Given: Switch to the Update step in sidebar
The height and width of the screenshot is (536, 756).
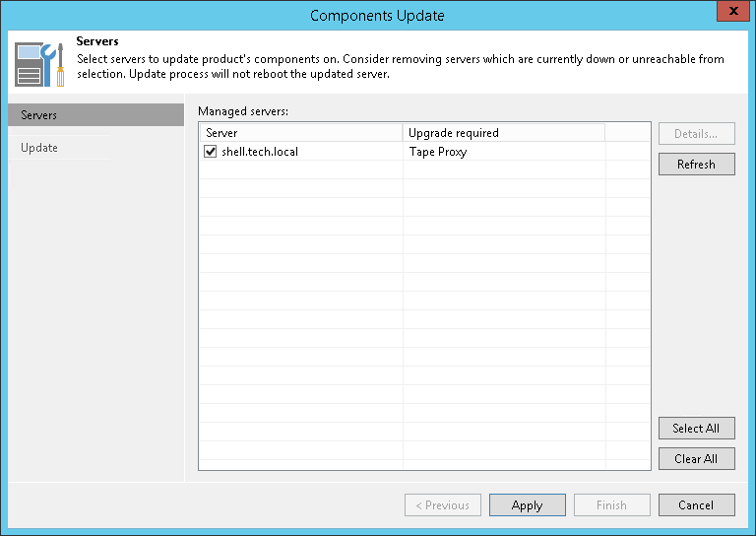Looking at the screenshot, I should click(x=40, y=148).
